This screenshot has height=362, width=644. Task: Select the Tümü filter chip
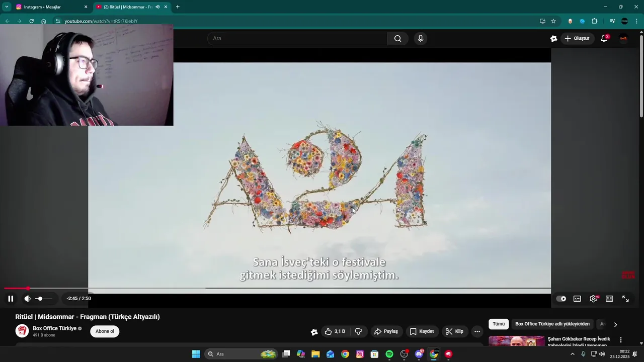coord(498,324)
